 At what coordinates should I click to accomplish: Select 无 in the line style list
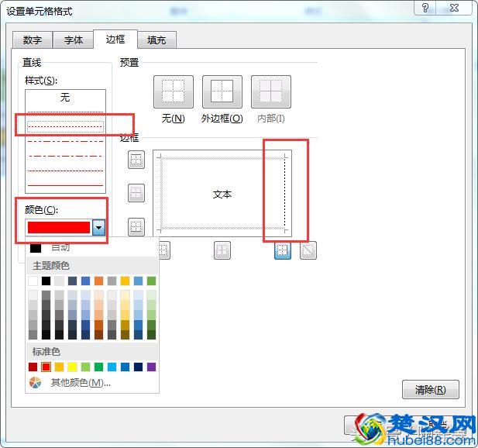[x=65, y=98]
